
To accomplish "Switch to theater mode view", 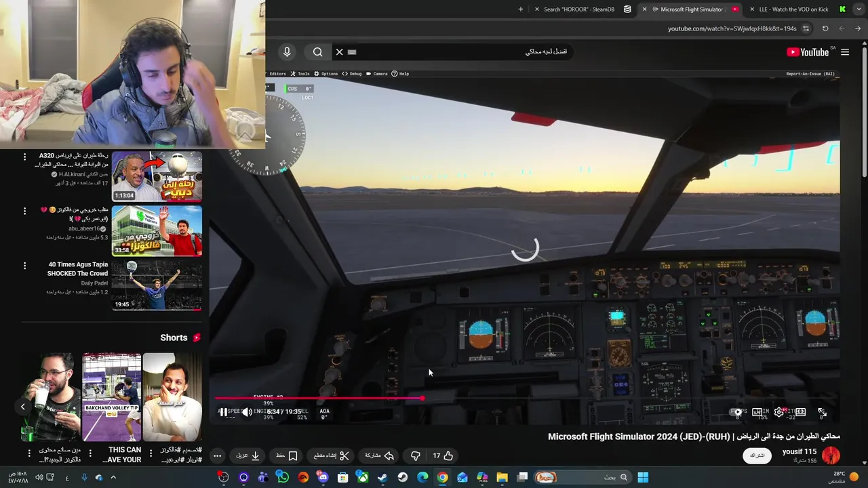I will (801, 412).
